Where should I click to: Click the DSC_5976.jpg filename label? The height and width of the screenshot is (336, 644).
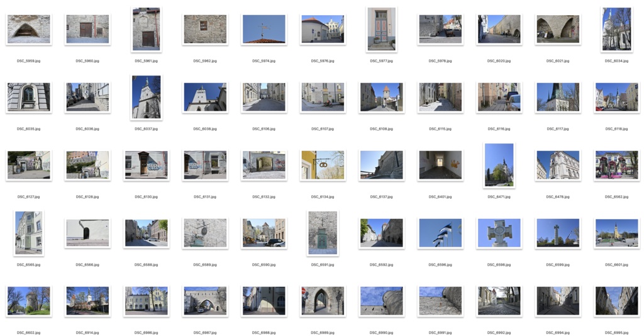[323, 61]
